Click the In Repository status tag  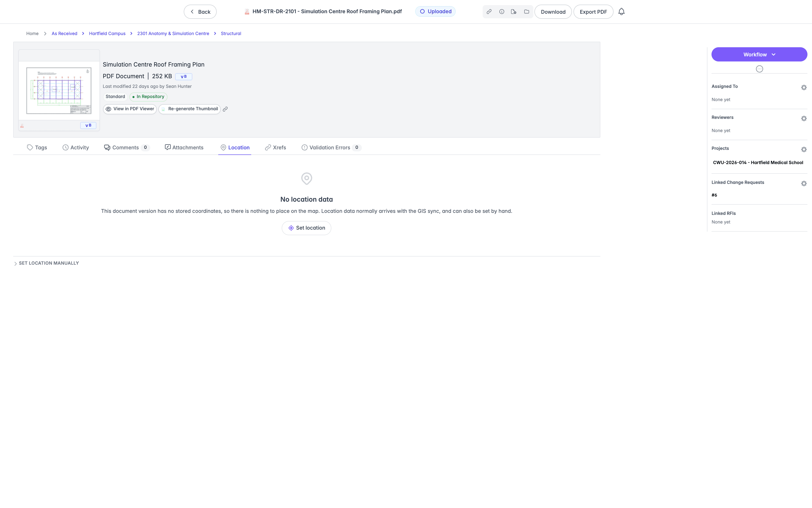point(148,97)
